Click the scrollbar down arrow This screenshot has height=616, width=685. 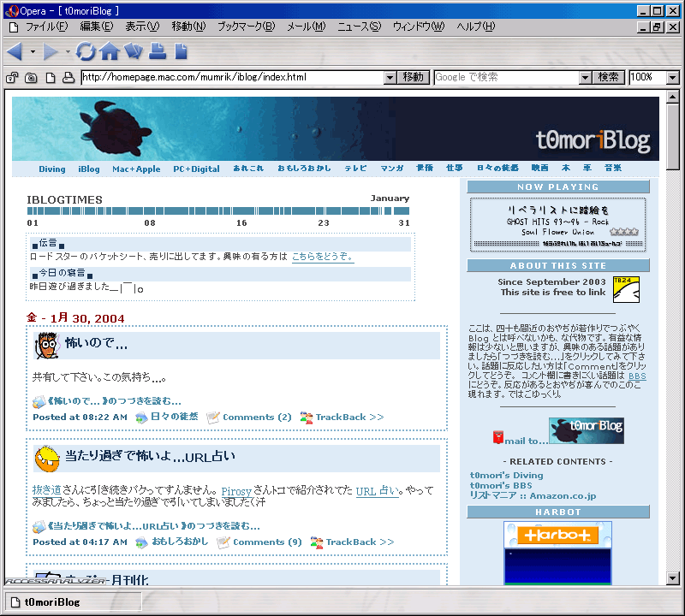[673, 578]
